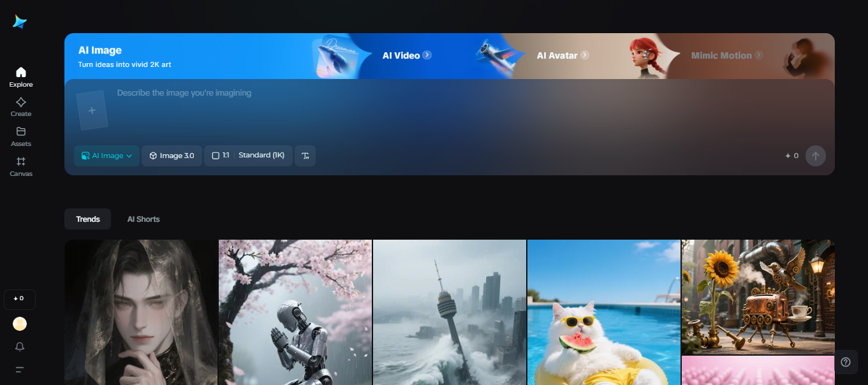The image size is (868, 385).
Task: Expand the AI Image mode dropdown
Action: 107,155
